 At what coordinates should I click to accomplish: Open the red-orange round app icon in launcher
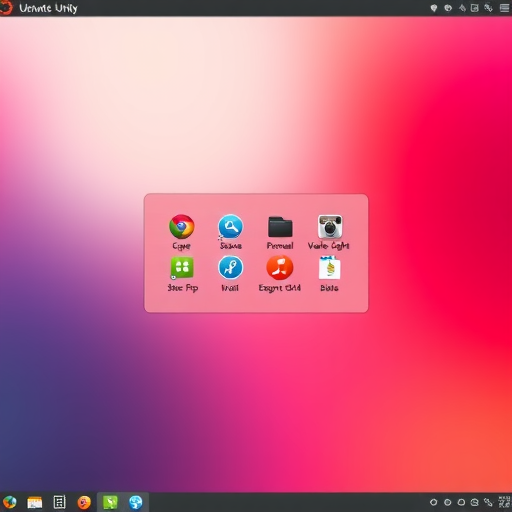pyautogui.click(x=280, y=268)
